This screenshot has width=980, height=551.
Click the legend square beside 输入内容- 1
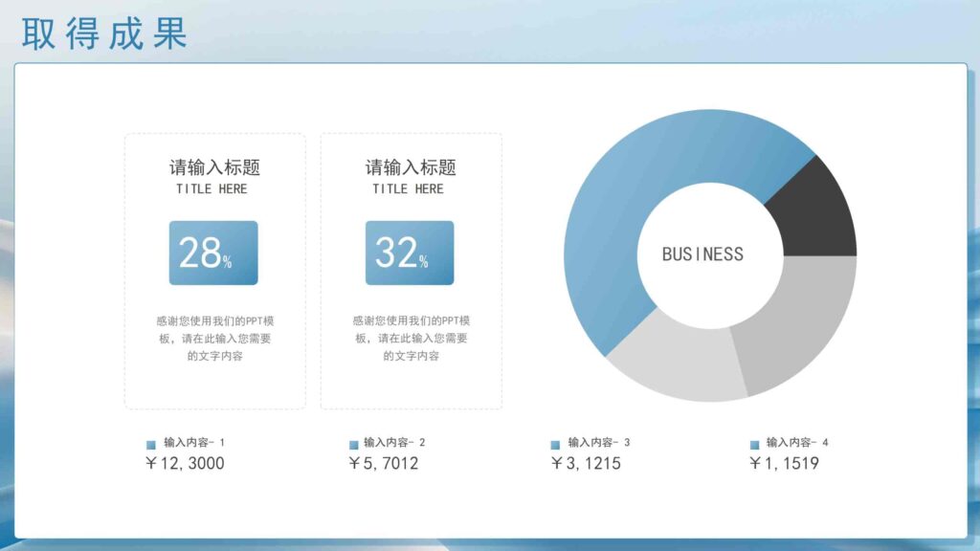(x=150, y=445)
